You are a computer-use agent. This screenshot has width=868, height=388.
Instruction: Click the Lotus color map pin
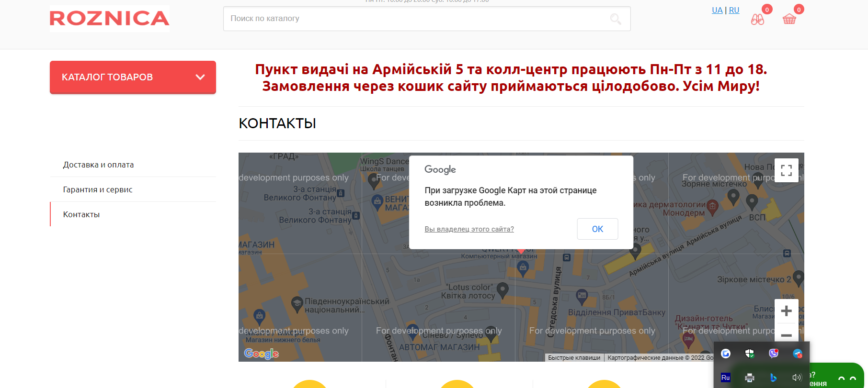click(503, 289)
